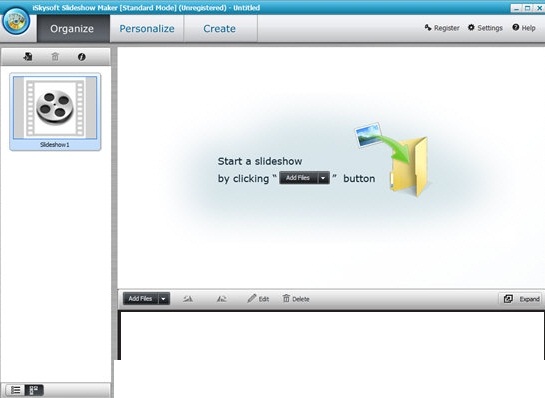Viewport: 545px width, 398px height.
Task: Switch to the Create tab
Action: tap(220, 29)
